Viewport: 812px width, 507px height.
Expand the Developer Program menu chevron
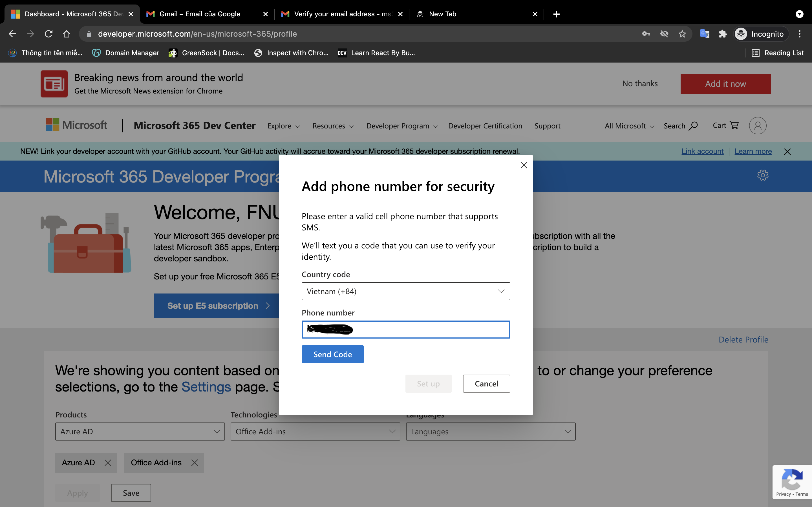435,126
